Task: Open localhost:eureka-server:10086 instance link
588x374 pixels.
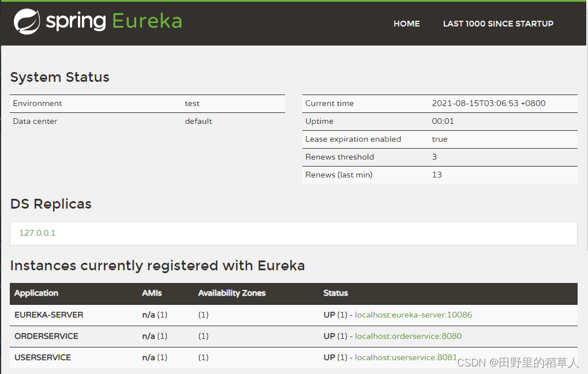Action: [x=413, y=315]
